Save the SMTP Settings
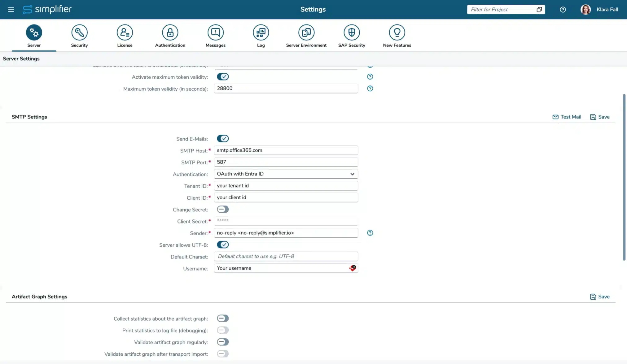This screenshot has width=627, height=364. [599, 117]
